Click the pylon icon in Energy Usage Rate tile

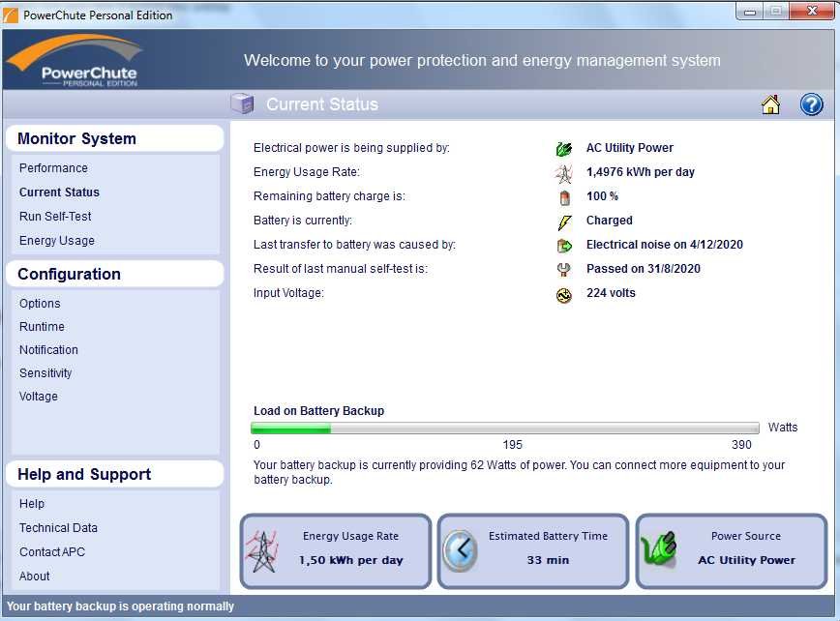pos(262,551)
